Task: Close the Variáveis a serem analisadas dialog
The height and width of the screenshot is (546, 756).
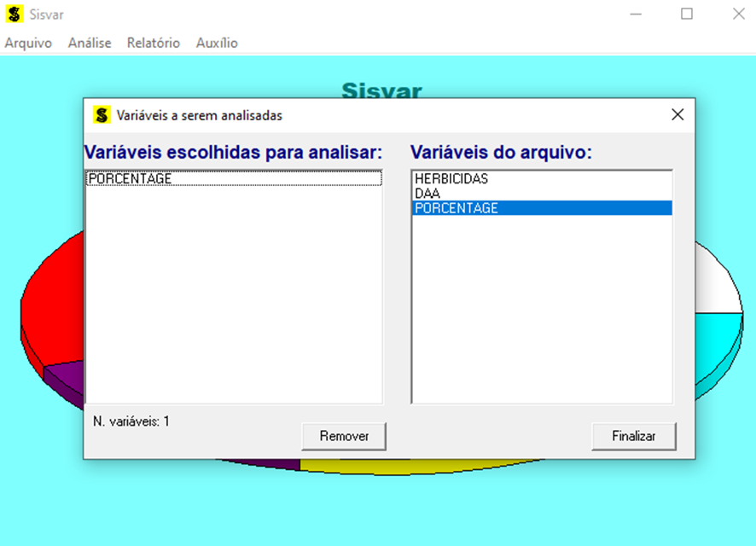Action: pyautogui.click(x=677, y=114)
